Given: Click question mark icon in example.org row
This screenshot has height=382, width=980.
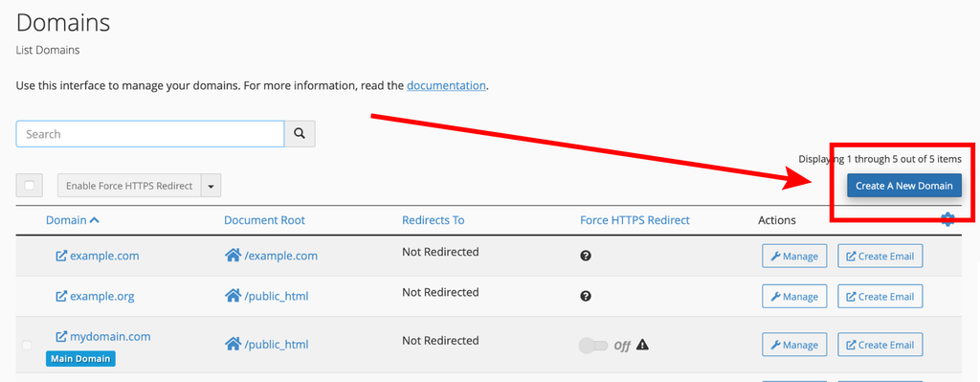Looking at the screenshot, I should (x=586, y=296).
